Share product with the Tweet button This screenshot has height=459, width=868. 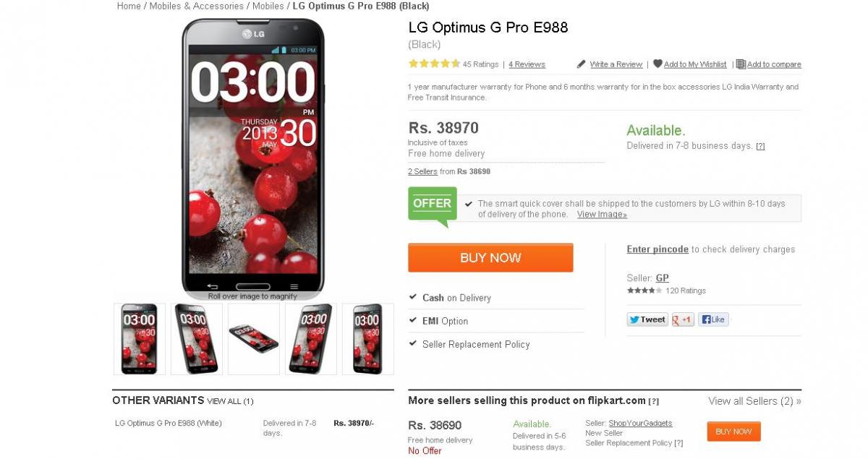point(647,319)
